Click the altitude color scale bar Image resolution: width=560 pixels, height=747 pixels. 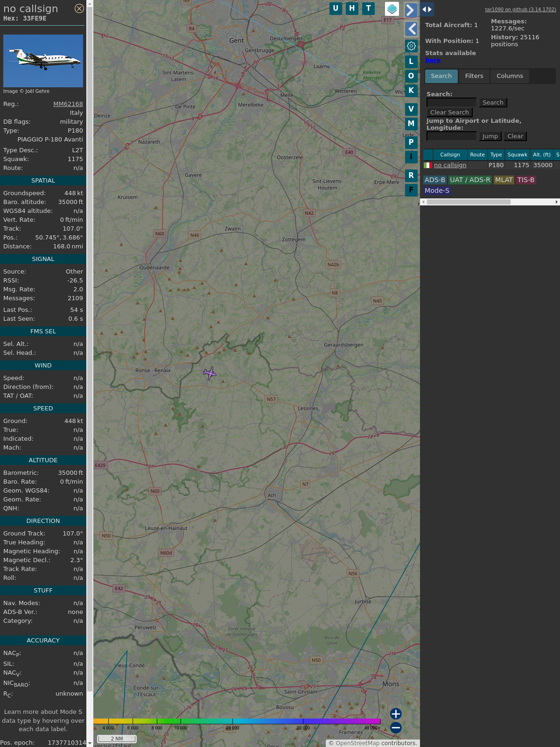(x=237, y=721)
